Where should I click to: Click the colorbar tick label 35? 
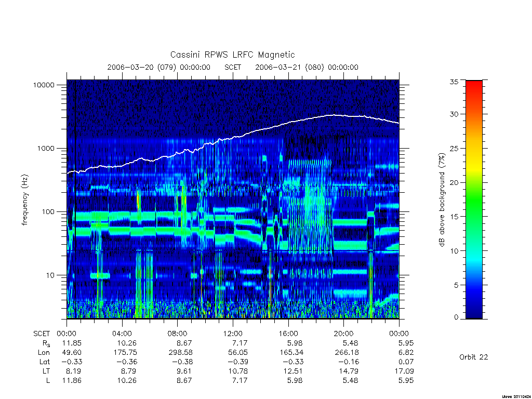pyautogui.click(x=454, y=82)
